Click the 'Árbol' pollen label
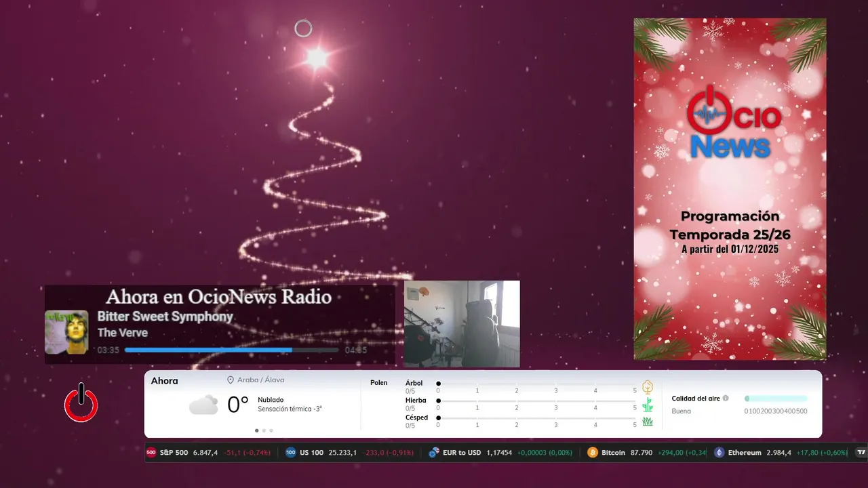Viewport: 868px width, 488px height. click(x=414, y=383)
